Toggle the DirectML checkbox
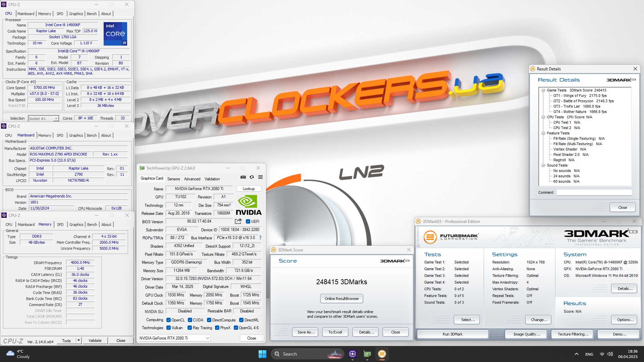The image size is (644, 362). (x=241, y=320)
